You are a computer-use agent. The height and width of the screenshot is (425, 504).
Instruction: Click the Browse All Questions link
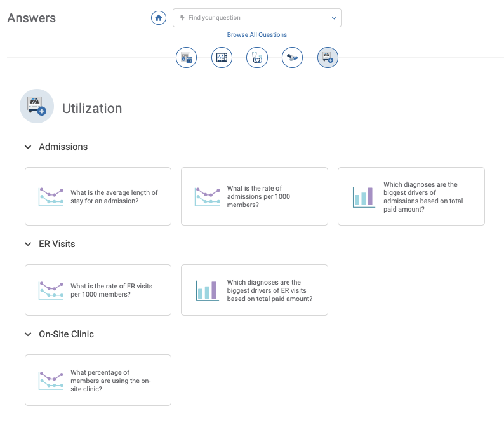click(257, 35)
